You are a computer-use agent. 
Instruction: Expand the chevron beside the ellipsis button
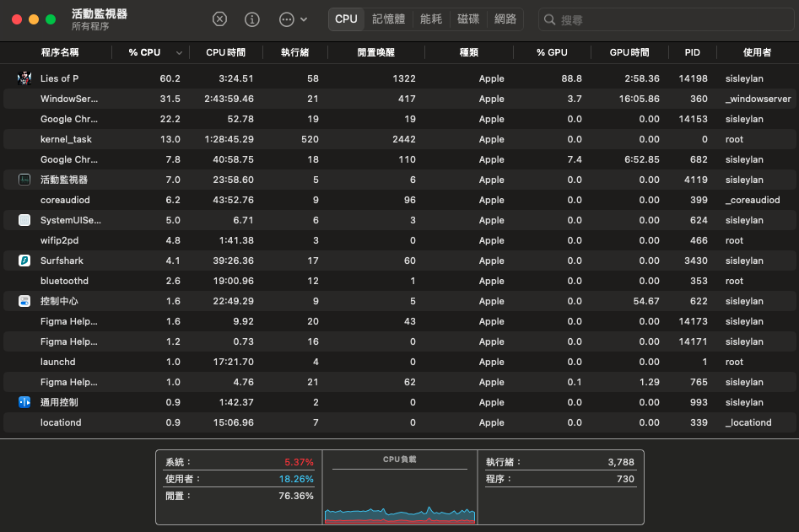304,19
